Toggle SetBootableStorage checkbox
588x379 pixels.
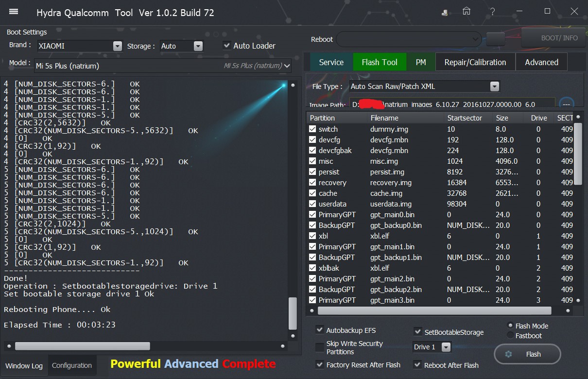417,332
